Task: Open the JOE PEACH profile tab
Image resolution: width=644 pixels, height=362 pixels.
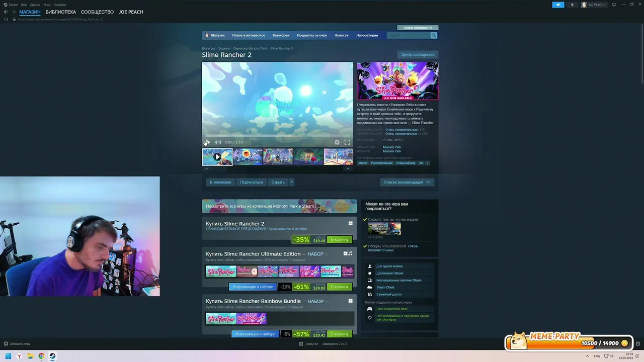Action: (x=131, y=12)
